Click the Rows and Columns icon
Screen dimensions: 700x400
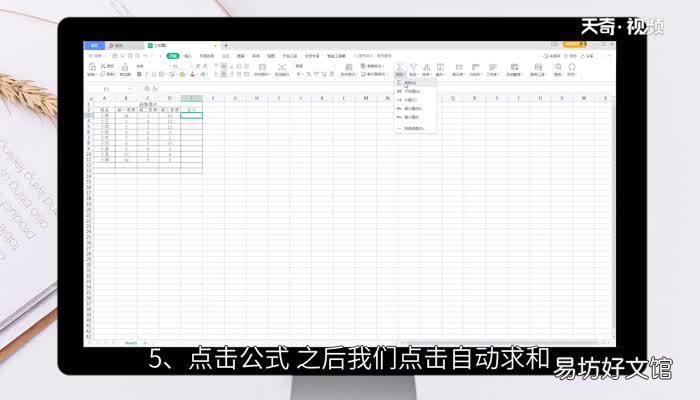pos(475,67)
